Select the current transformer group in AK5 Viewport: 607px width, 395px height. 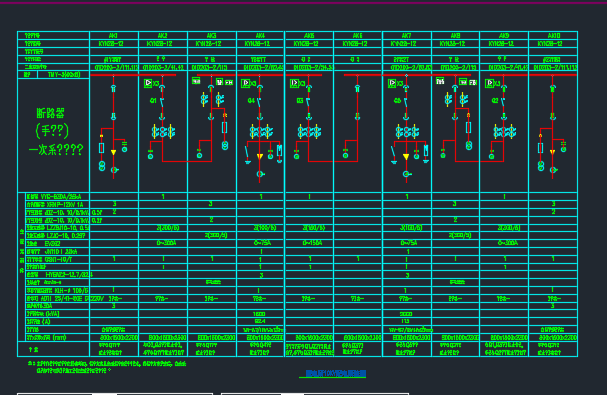tap(309, 132)
